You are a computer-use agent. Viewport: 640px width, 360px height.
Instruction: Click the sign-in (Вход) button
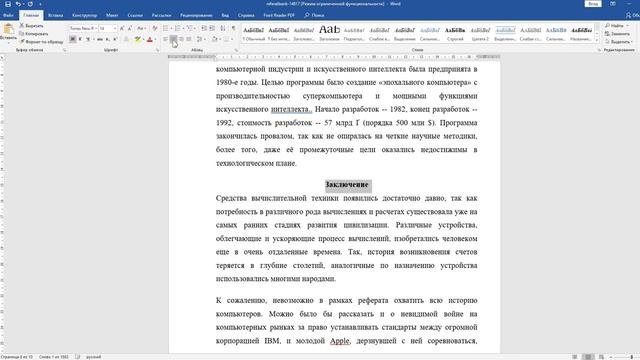point(593,4)
